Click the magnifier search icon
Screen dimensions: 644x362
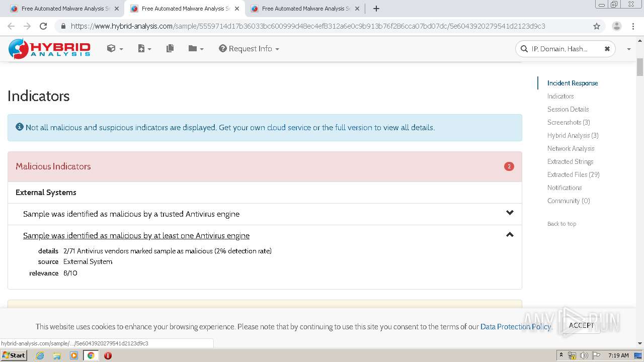tap(524, 49)
